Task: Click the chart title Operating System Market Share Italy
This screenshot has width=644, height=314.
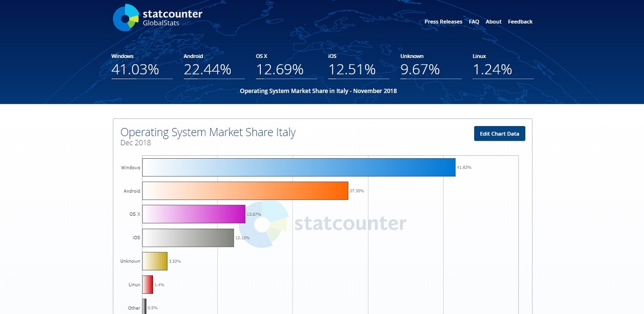Action: pos(208,132)
